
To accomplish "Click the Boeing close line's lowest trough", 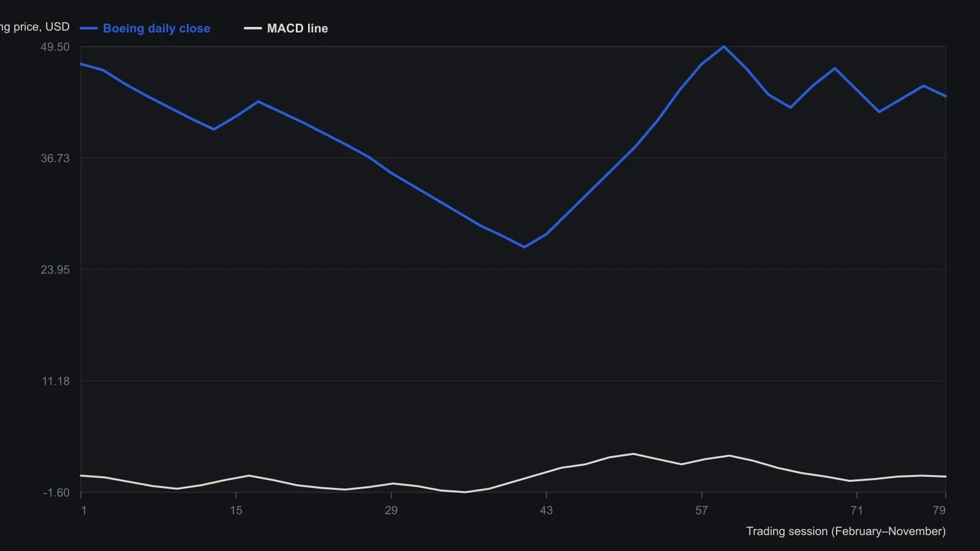I will 524,247.
